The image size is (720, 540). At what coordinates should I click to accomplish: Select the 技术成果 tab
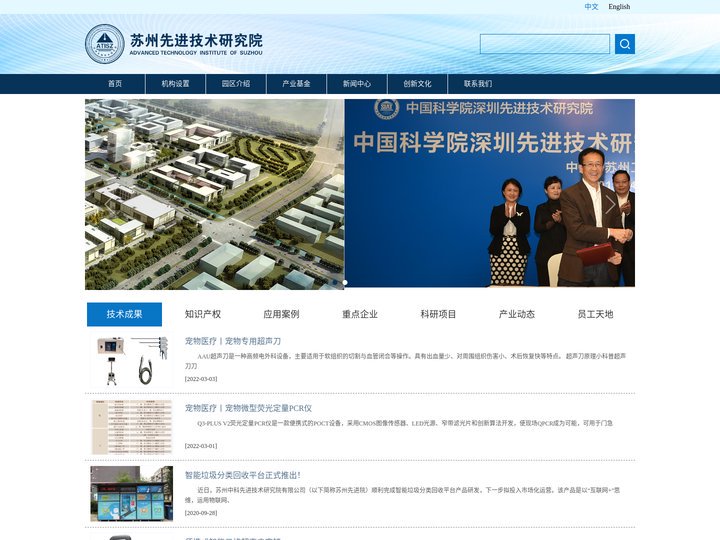click(x=124, y=314)
